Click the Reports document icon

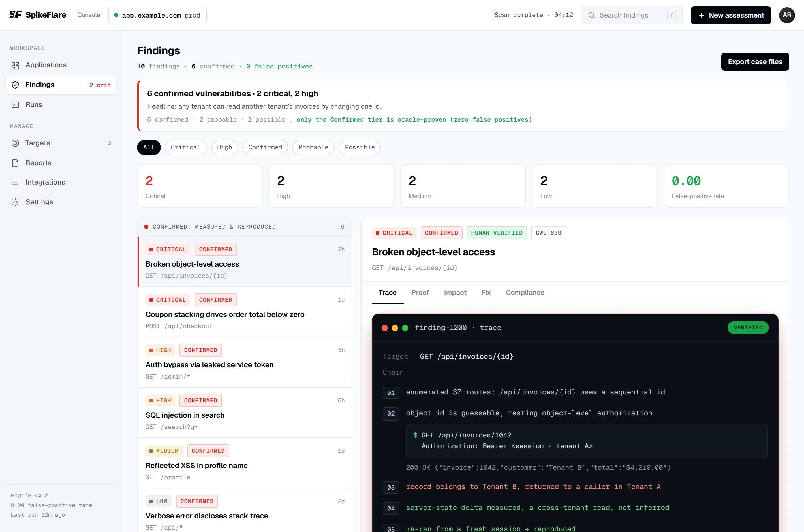click(15, 163)
